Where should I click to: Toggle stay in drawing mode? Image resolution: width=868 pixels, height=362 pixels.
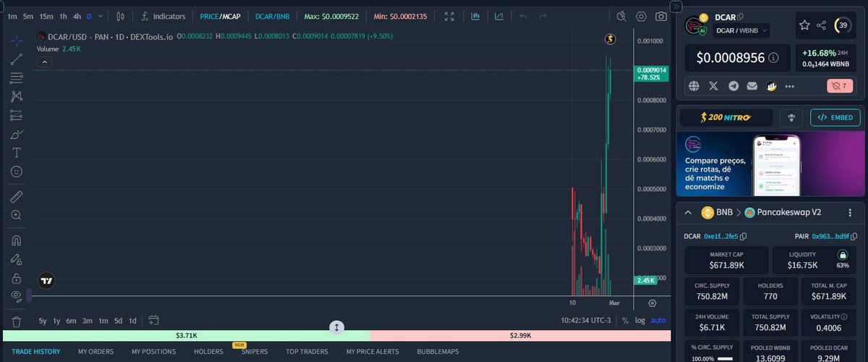[17, 259]
